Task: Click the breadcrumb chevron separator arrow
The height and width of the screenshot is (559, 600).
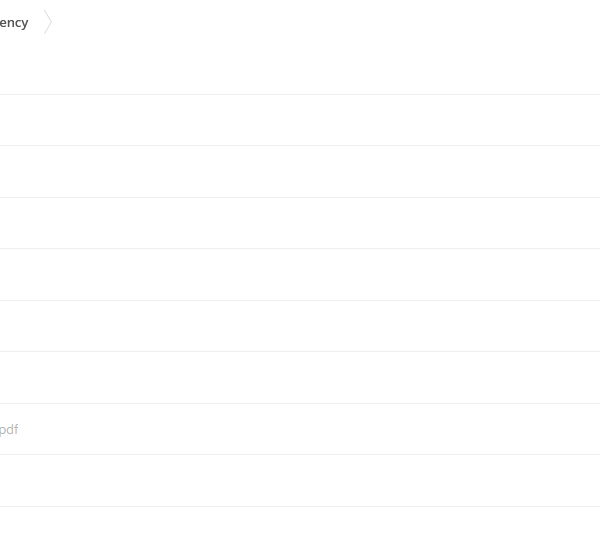Action: coord(48,22)
